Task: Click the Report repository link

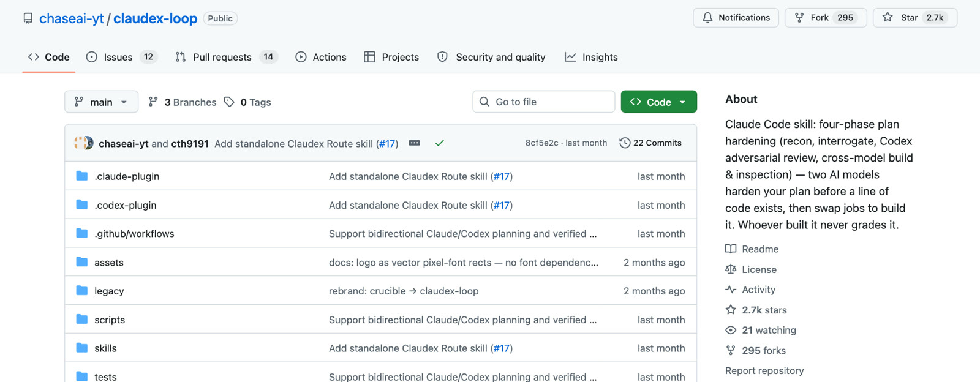Action: coord(764,371)
